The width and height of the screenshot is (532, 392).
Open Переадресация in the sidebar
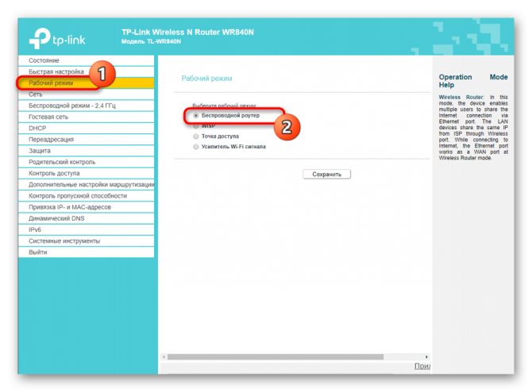click(87, 140)
